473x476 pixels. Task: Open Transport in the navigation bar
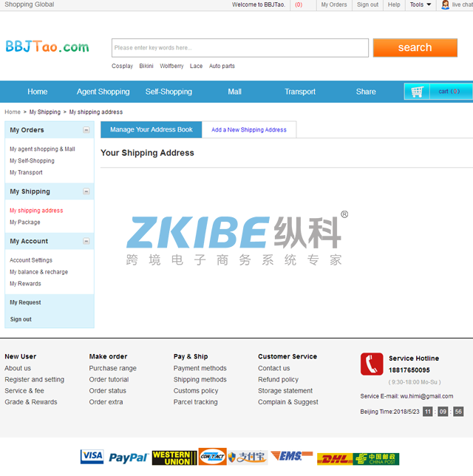(x=300, y=92)
